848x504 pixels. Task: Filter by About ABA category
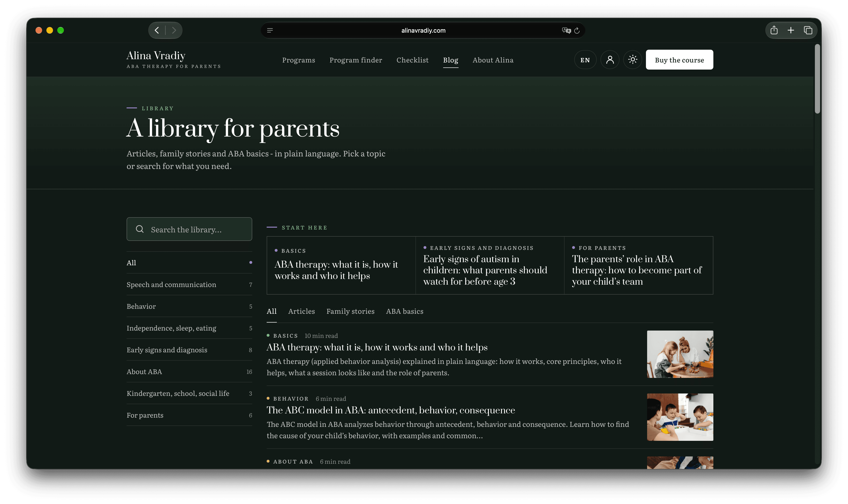189,371
